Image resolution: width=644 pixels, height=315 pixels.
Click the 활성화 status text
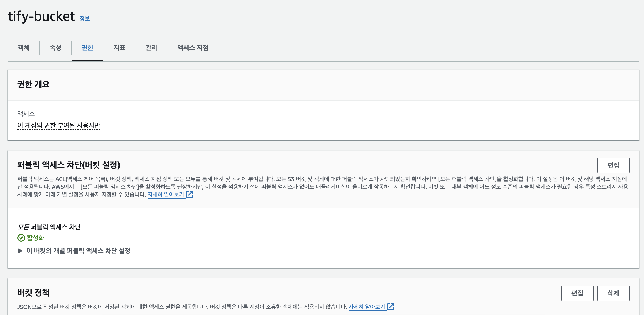[35, 238]
